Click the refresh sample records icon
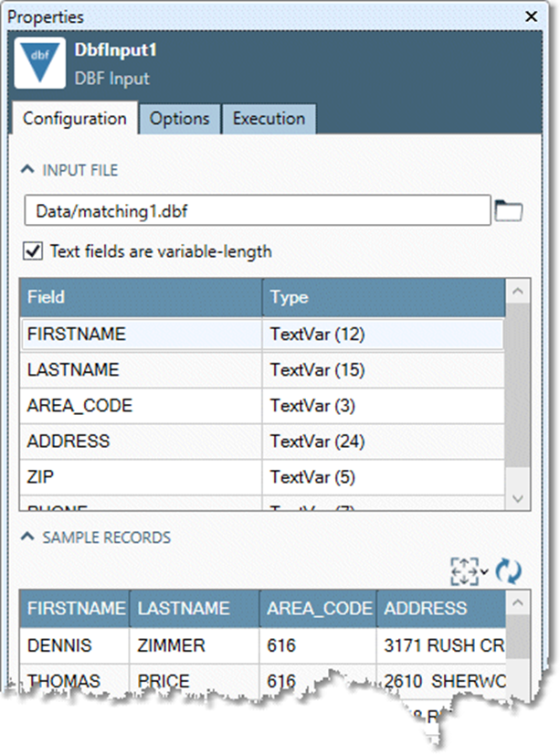This screenshot has height=756, width=560. pyautogui.click(x=508, y=571)
